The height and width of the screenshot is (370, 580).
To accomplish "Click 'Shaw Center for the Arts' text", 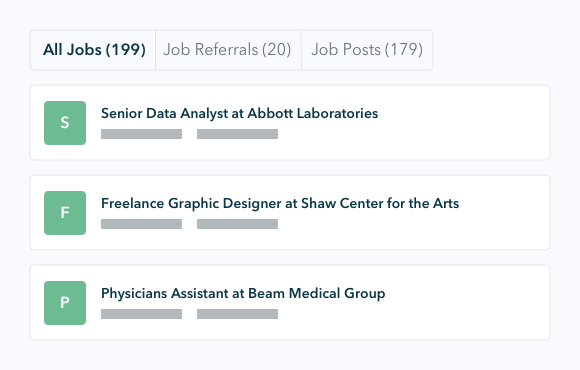I will pos(380,203).
